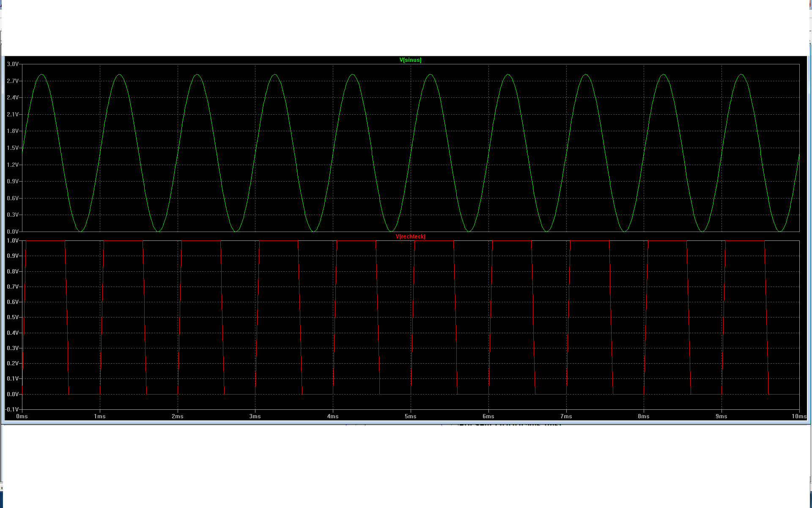Click the 0ms time axis label
812x508 pixels.
click(22, 417)
